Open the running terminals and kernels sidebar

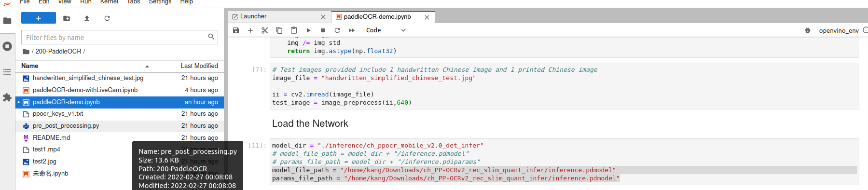[7, 46]
